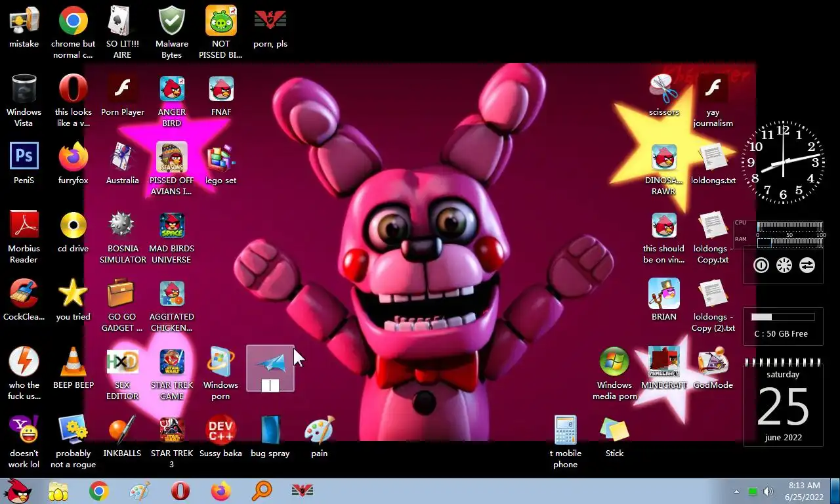Image resolution: width=840 pixels, height=504 pixels.
Task: Click the power button on the gadget
Action: 761,265
